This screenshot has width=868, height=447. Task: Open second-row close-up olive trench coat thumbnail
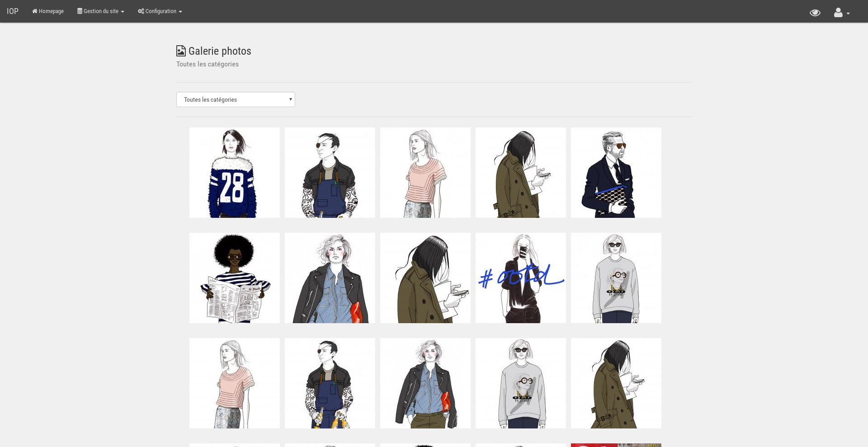point(425,278)
